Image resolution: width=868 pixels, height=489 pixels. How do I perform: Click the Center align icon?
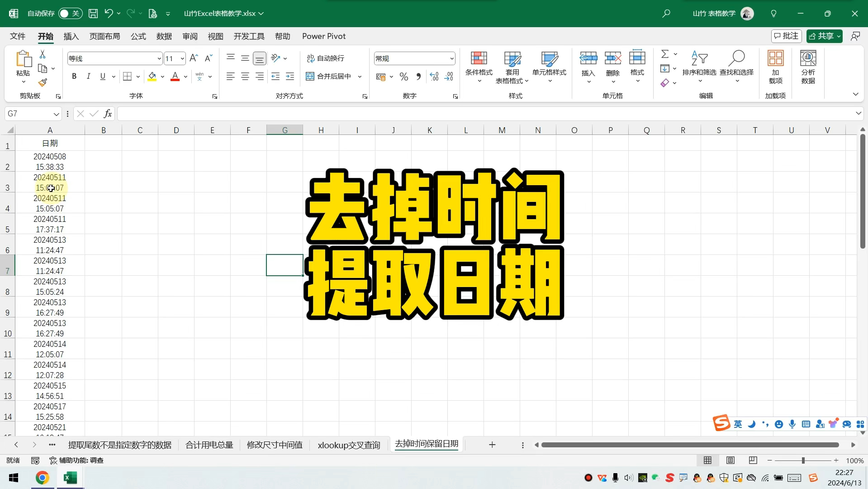click(x=245, y=77)
